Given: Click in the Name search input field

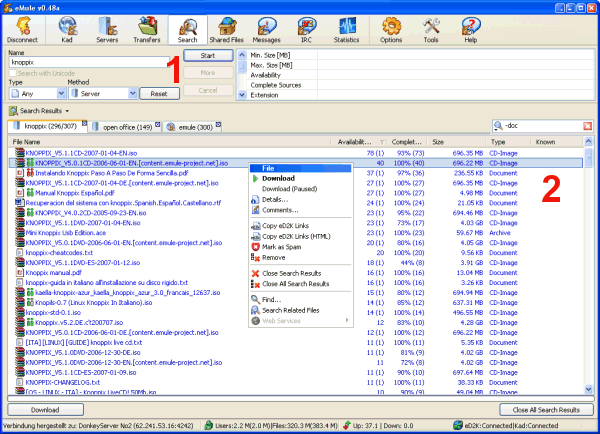Looking at the screenshot, I should pyautogui.click(x=90, y=62).
